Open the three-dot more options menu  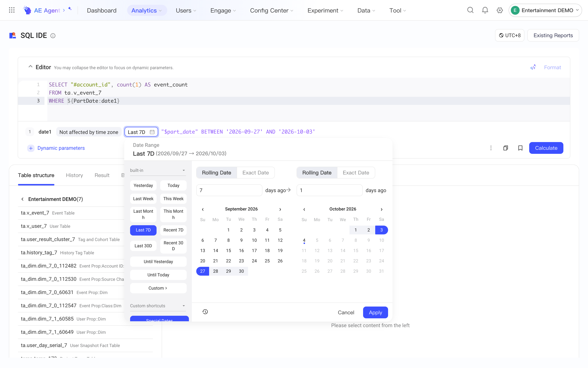click(x=491, y=148)
